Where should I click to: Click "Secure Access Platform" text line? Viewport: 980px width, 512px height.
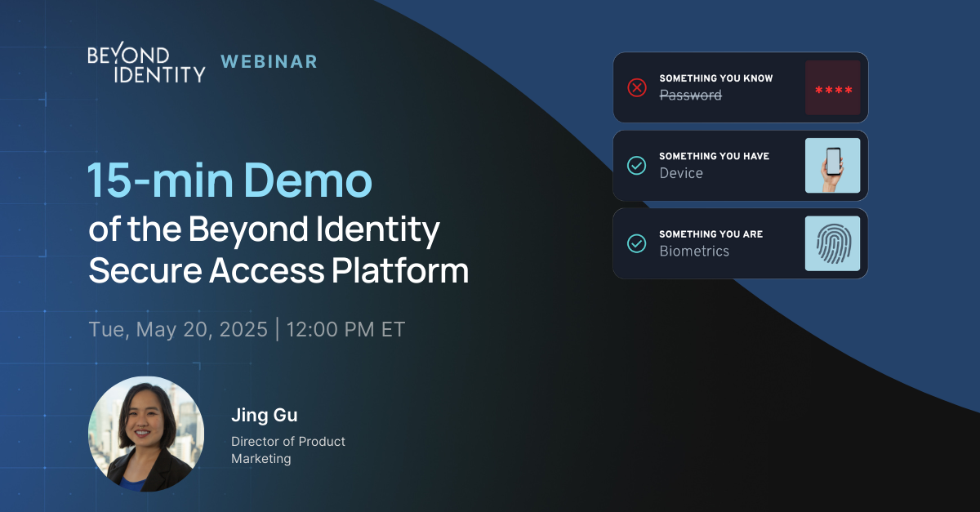278,271
